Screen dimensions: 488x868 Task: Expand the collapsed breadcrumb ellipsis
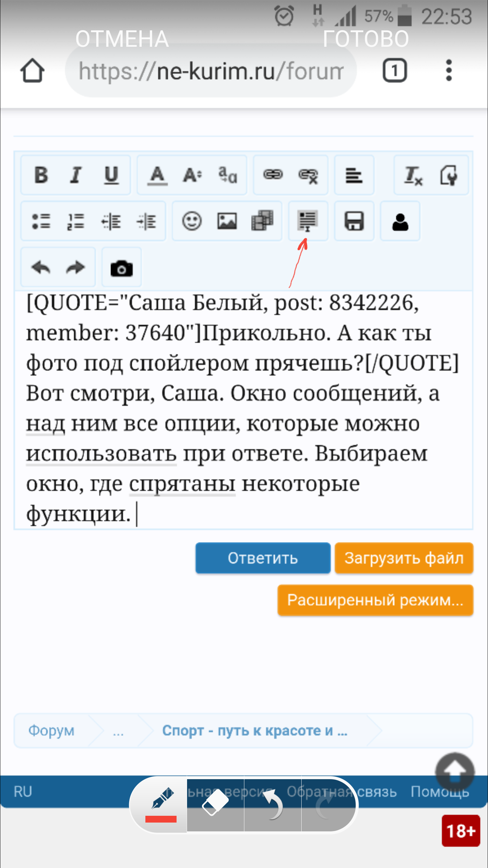point(118,731)
